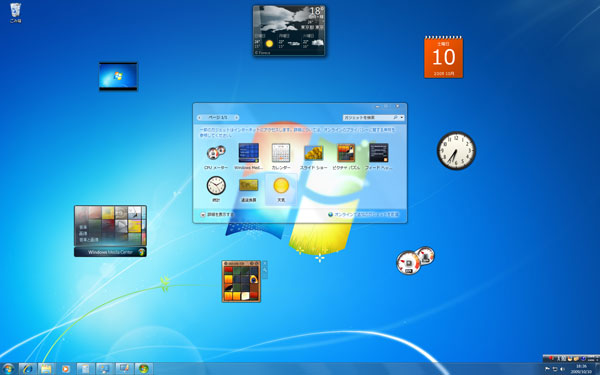Select the Slide Show gadget in gallery

pyautogui.click(x=313, y=157)
